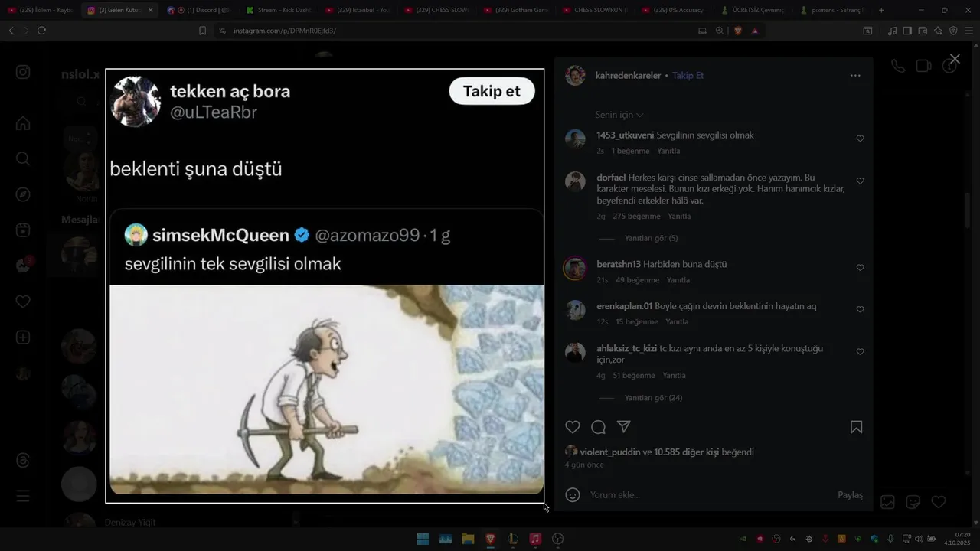Open the Windows Start menu
The width and height of the screenshot is (980, 551).
tap(423, 539)
